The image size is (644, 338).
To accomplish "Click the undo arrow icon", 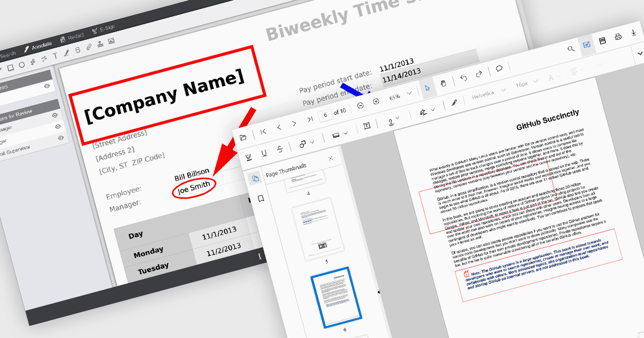I will (464, 78).
